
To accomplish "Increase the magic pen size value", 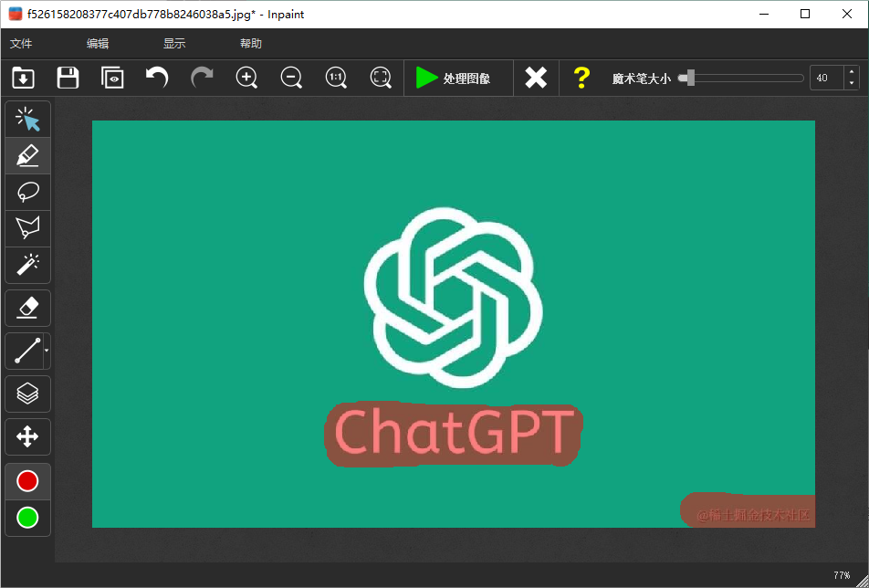I will tap(852, 73).
